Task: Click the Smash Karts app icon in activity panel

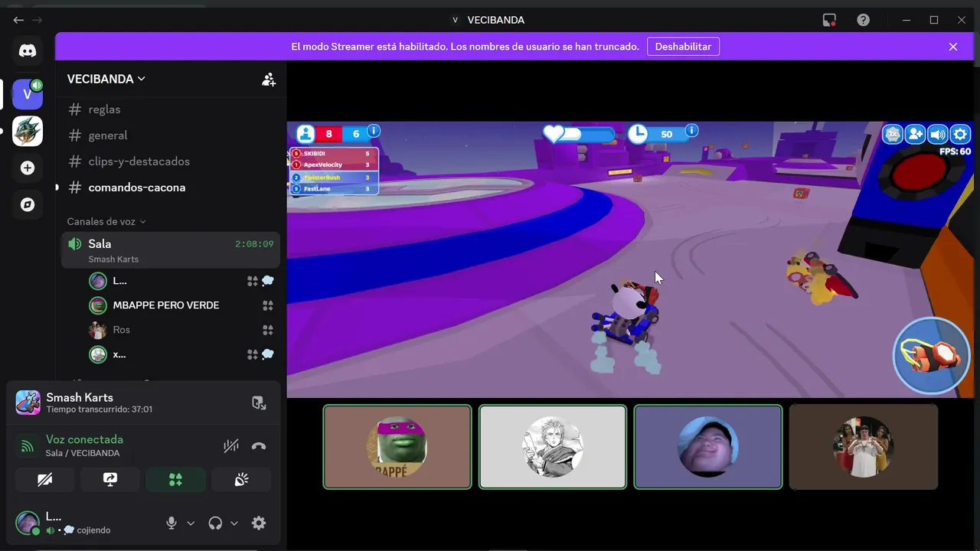Action: [x=28, y=403]
